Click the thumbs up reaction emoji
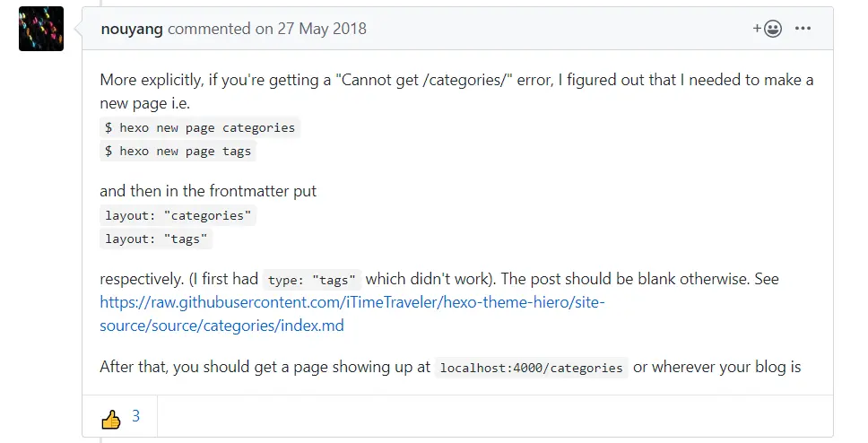This screenshot has width=868, height=443. tap(110, 419)
